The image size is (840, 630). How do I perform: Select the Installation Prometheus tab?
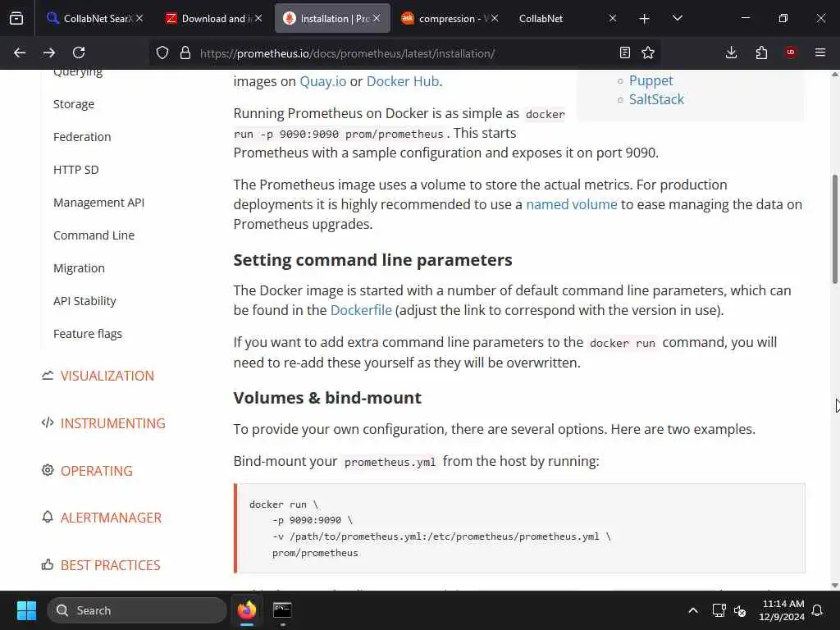pos(331,18)
